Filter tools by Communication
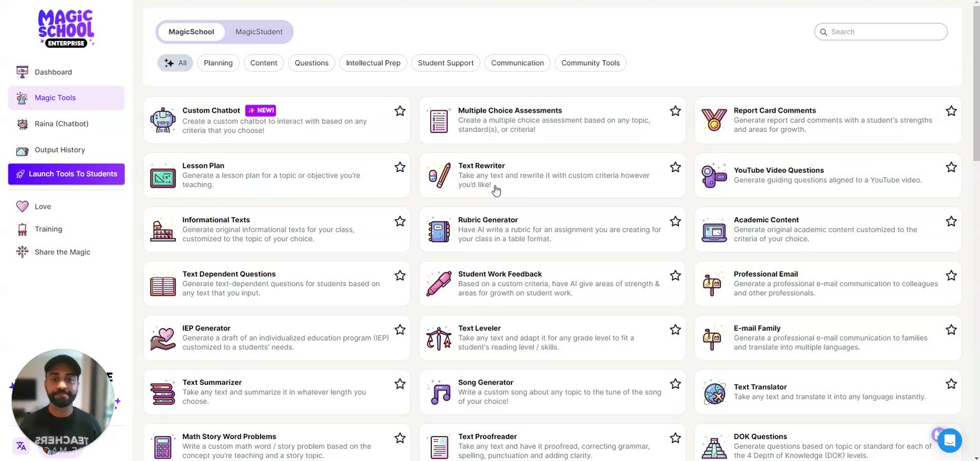Image resolution: width=980 pixels, height=461 pixels. click(x=517, y=63)
